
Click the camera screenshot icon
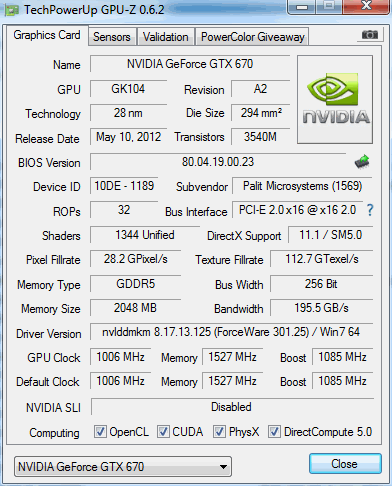click(369, 34)
